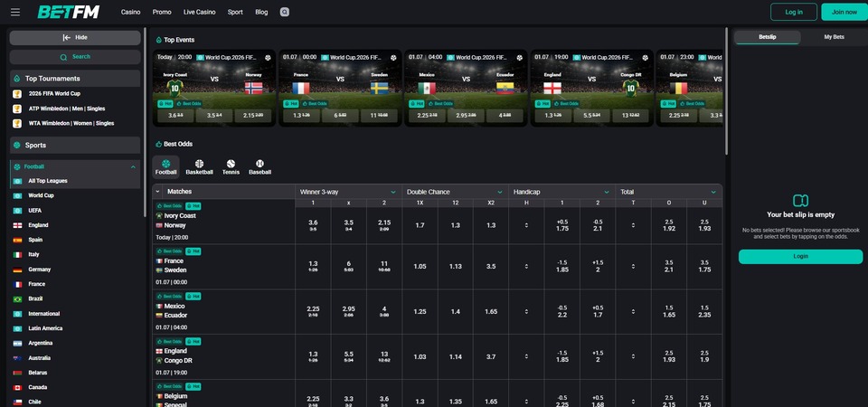This screenshot has width=868, height=407.
Task: Change handicap line for Ivory Coast match
Action: (x=526, y=225)
